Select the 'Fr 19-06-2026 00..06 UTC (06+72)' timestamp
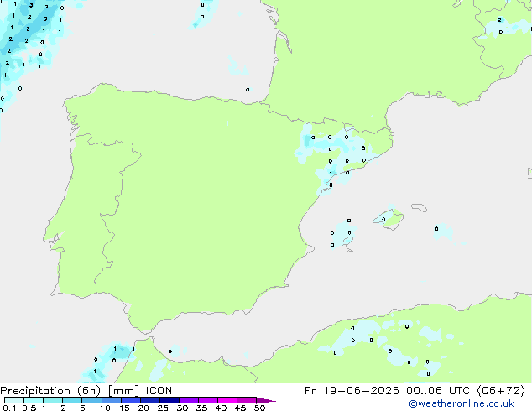The image size is (532, 411). (x=415, y=391)
